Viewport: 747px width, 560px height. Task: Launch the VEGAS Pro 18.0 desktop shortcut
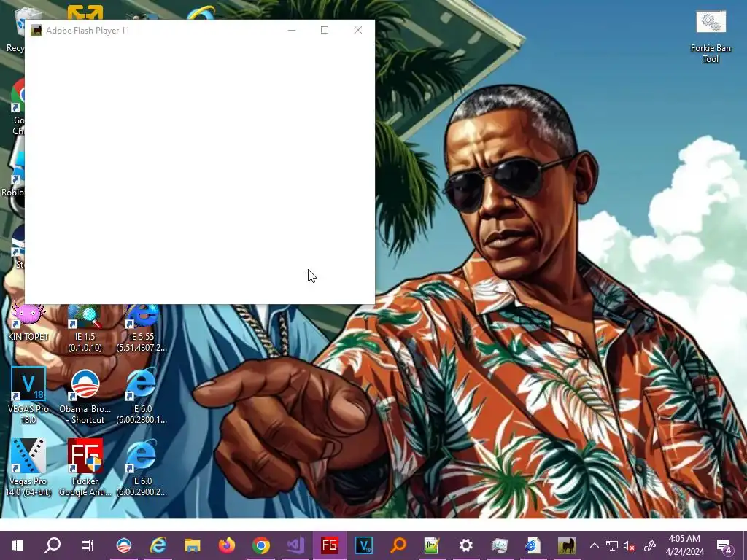point(28,395)
